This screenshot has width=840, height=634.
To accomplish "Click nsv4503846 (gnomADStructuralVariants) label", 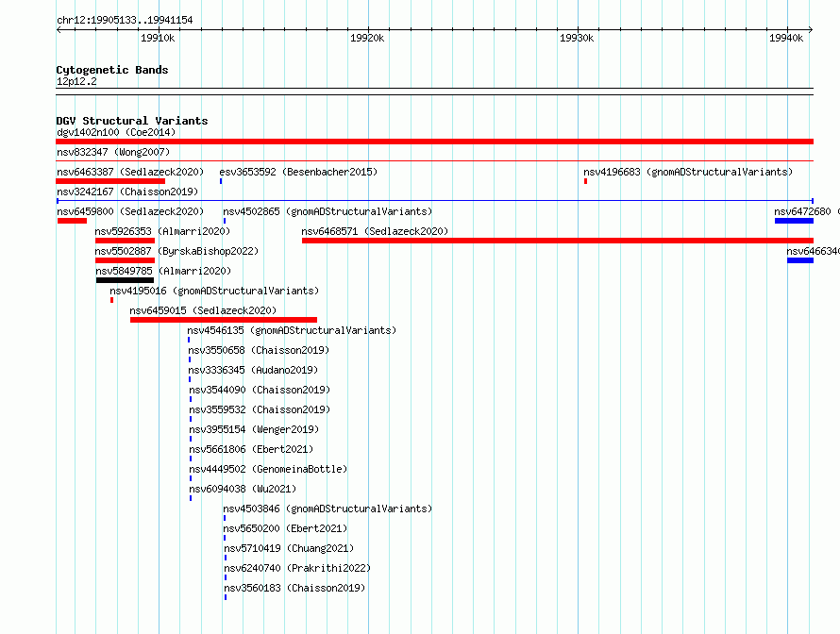I will click(328, 509).
